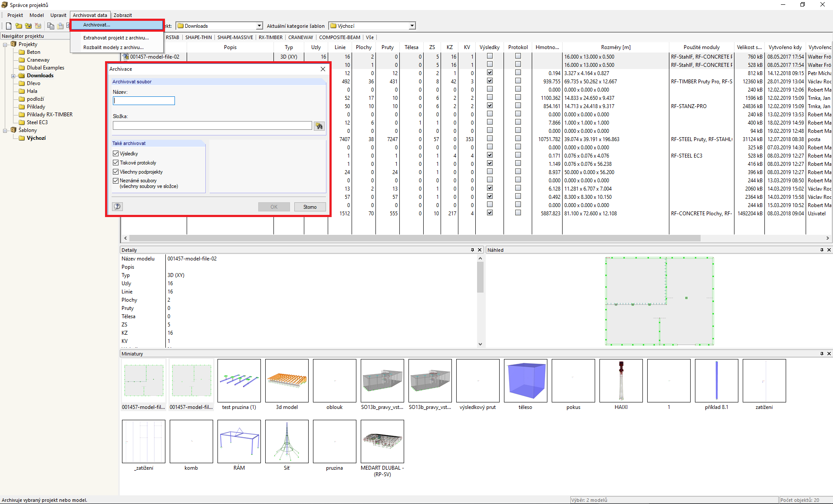Viewport: 833px width, 504px height.
Task: Click the Help icon in the Archivace dialog
Action: coord(117,206)
